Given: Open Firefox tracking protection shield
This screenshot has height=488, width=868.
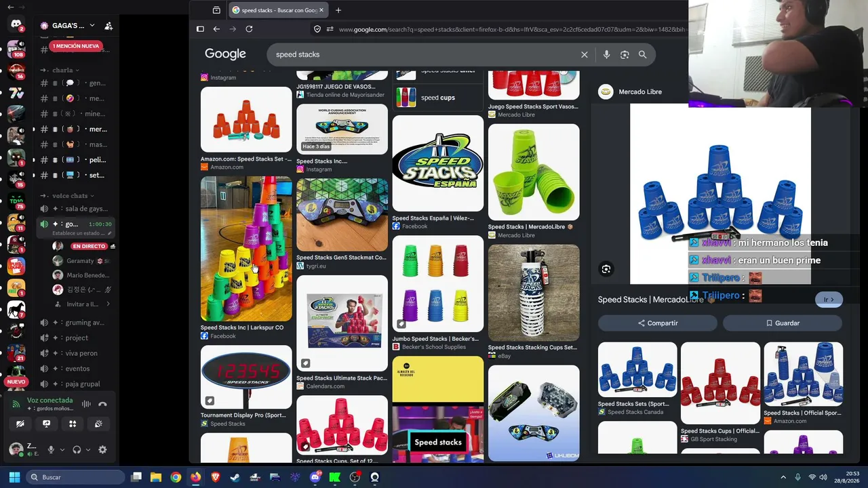Looking at the screenshot, I should pos(317,29).
